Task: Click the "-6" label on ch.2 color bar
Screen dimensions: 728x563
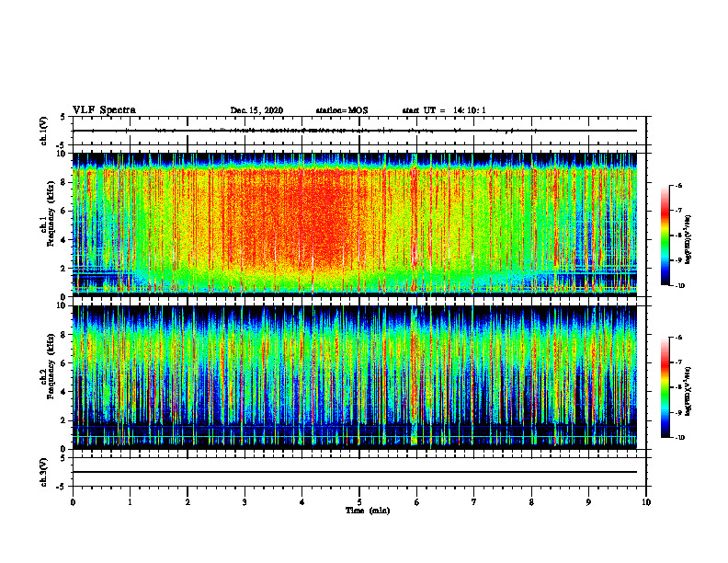Action: (x=678, y=338)
